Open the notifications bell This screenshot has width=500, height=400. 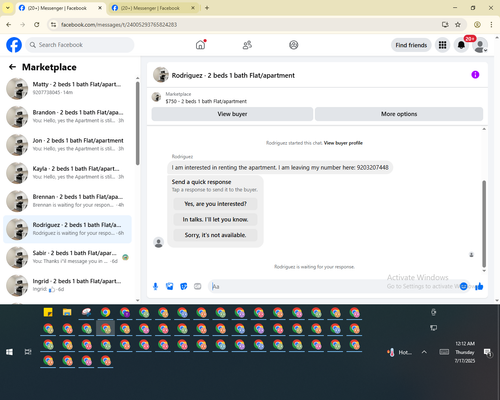coord(461,45)
